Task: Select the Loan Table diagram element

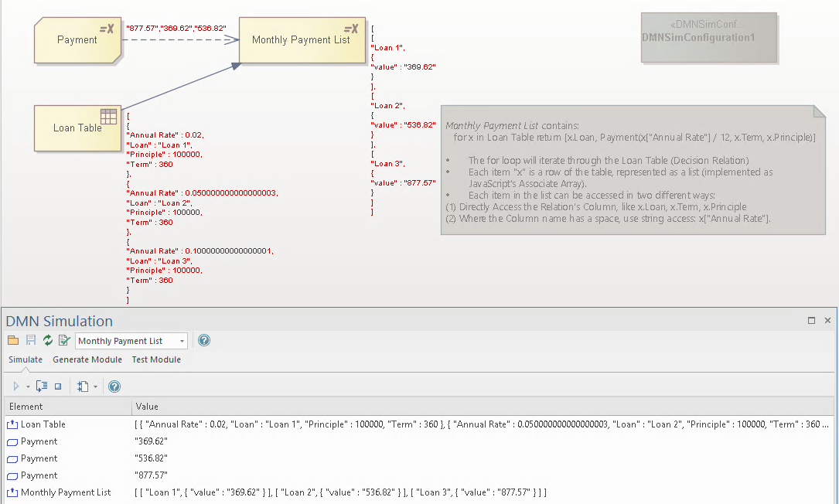Action: (77, 128)
